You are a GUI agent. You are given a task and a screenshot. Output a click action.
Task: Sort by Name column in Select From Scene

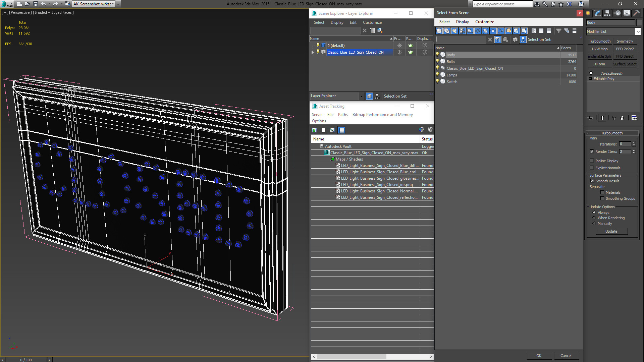point(498,48)
